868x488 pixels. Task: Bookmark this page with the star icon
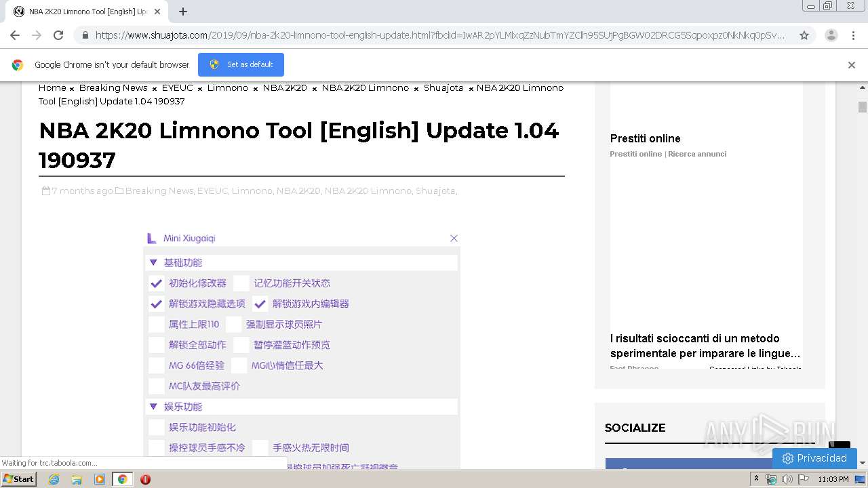(804, 35)
